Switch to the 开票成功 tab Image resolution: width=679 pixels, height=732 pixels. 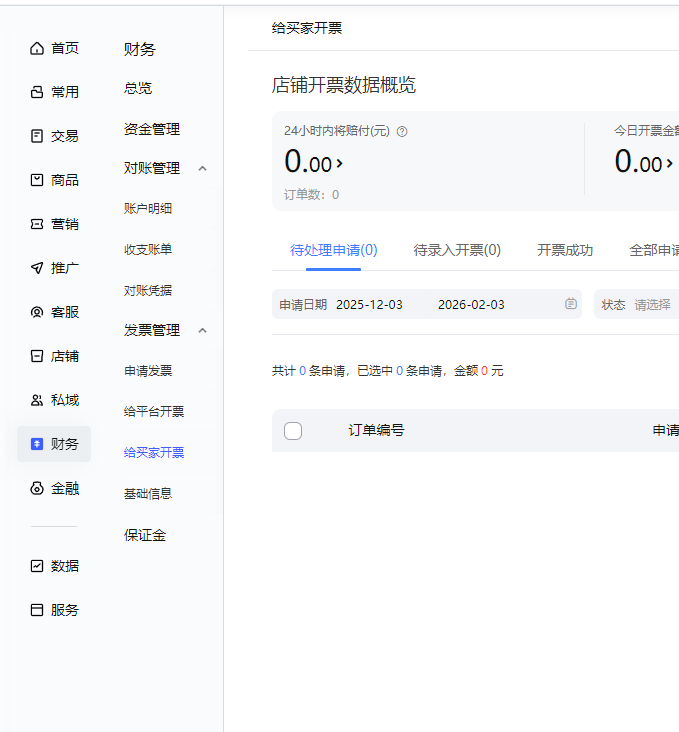[565, 250]
